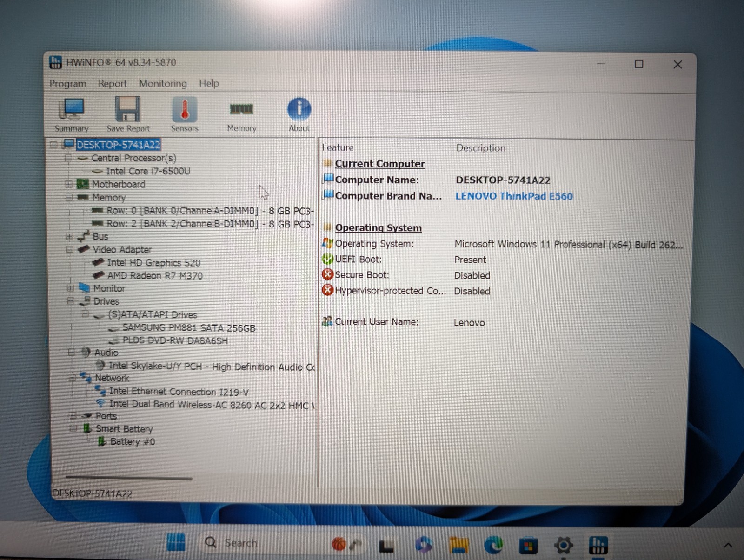744x560 pixels.
Task: Open the Help menu
Action: point(209,83)
